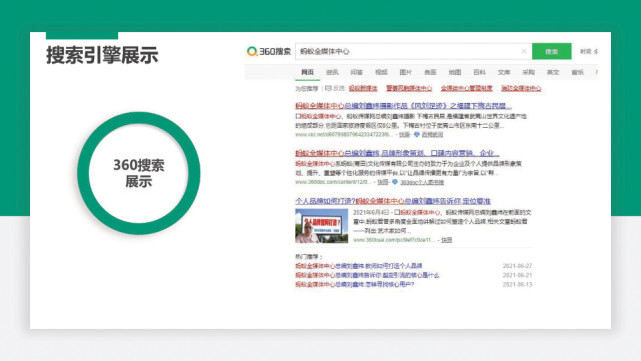This screenshot has width=641, height=361.
Task: Open the 图片 tab
Action: point(406,72)
